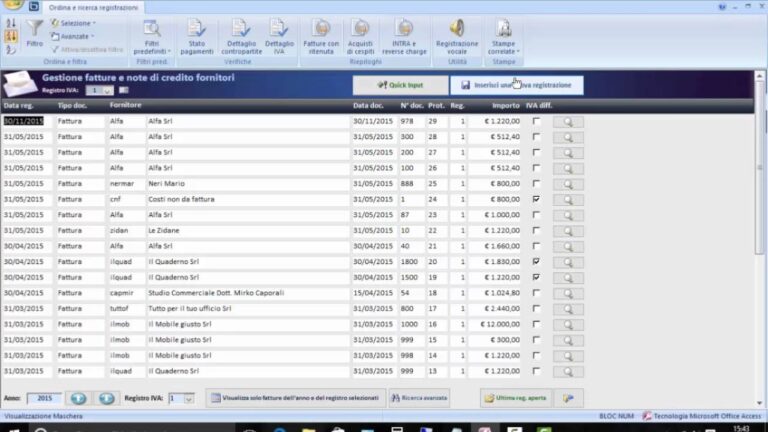The image size is (768, 432).
Task: Open Stampe correlate menu
Action: click(504, 37)
